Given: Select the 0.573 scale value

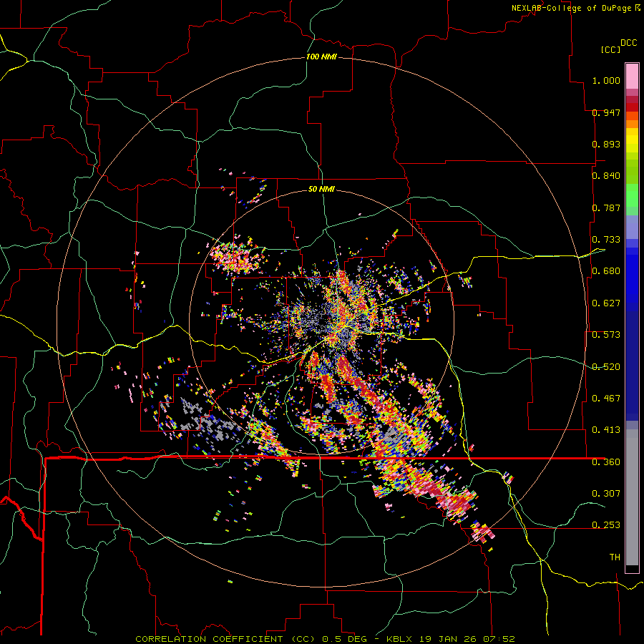Looking at the screenshot, I should click(606, 335).
